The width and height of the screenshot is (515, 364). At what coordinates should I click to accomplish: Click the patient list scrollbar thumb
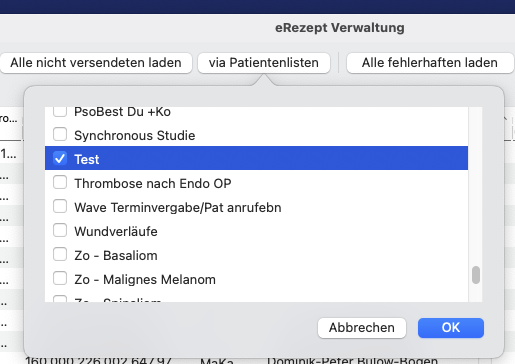[476, 275]
